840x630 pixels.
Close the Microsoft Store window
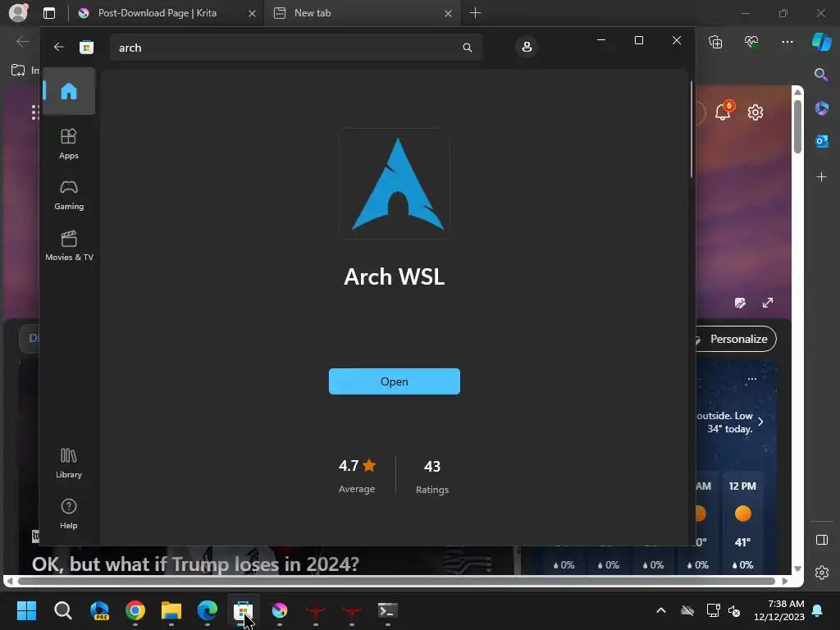coord(677,40)
